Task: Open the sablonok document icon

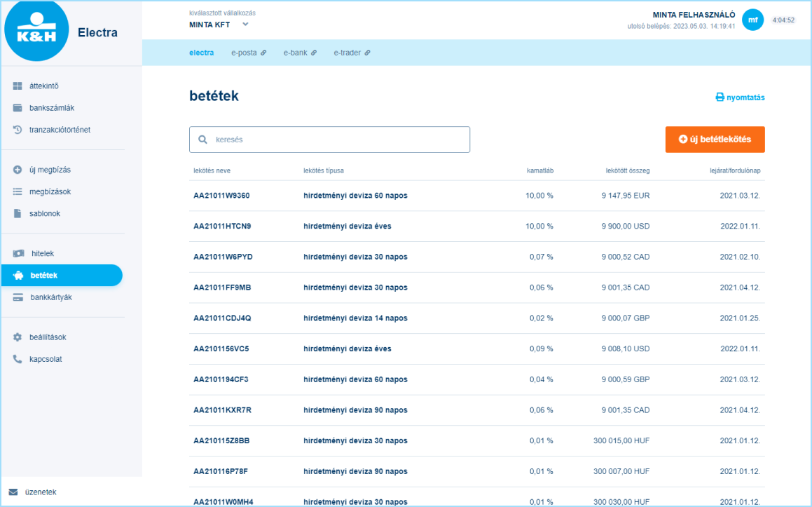Action: [x=18, y=213]
